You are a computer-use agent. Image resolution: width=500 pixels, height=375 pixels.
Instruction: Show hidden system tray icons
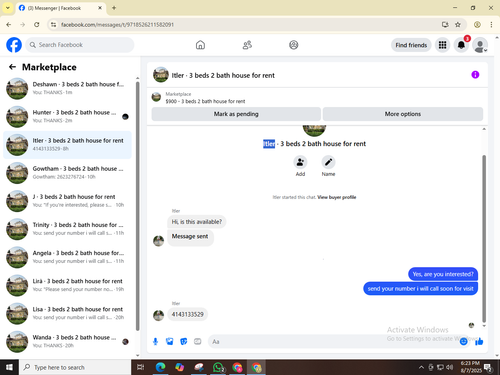tap(421, 367)
